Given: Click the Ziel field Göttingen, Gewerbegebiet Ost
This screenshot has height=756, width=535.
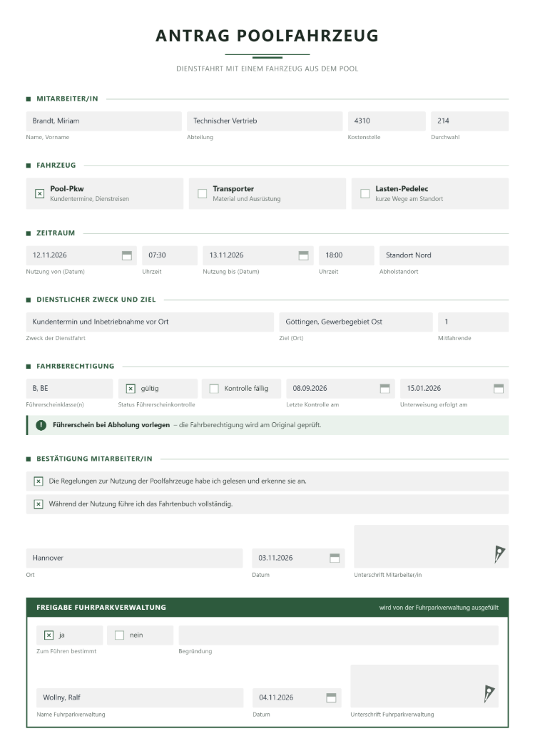Looking at the screenshot, I should 356,322.
